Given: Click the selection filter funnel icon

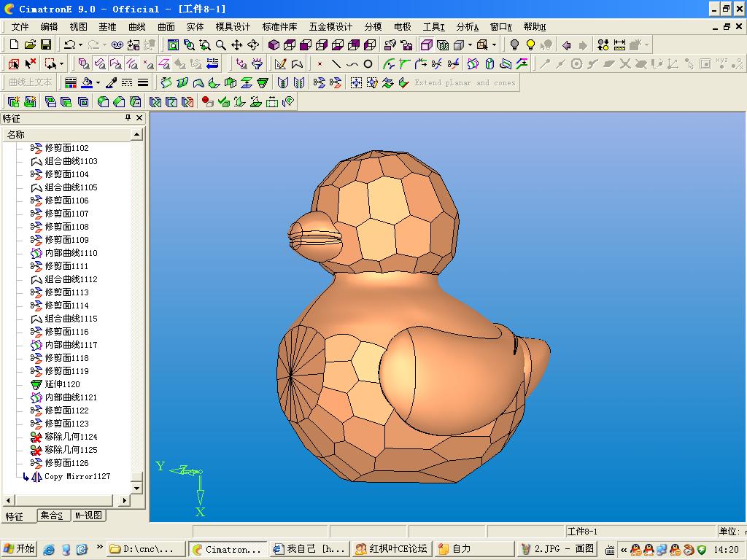Looking at the screenshot, I should (x=258, y=64).
